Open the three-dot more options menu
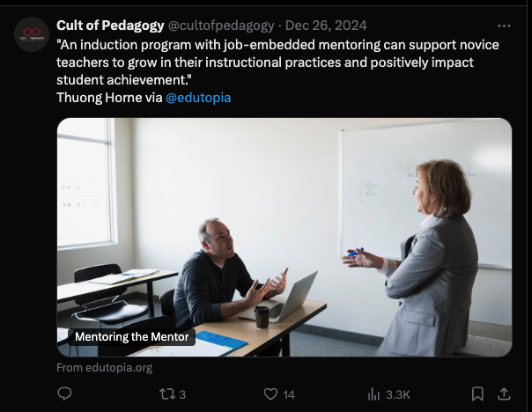 [x=504, y=26]
